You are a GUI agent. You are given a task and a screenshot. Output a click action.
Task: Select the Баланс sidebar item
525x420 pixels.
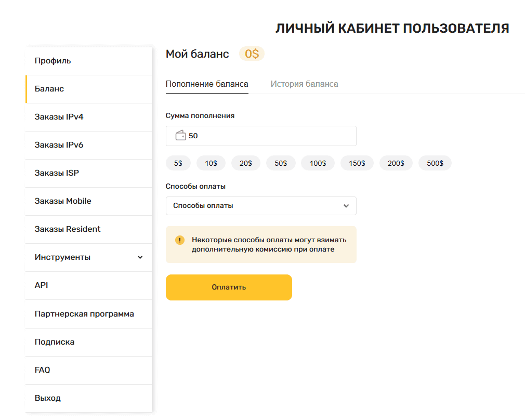coord(89,89)
